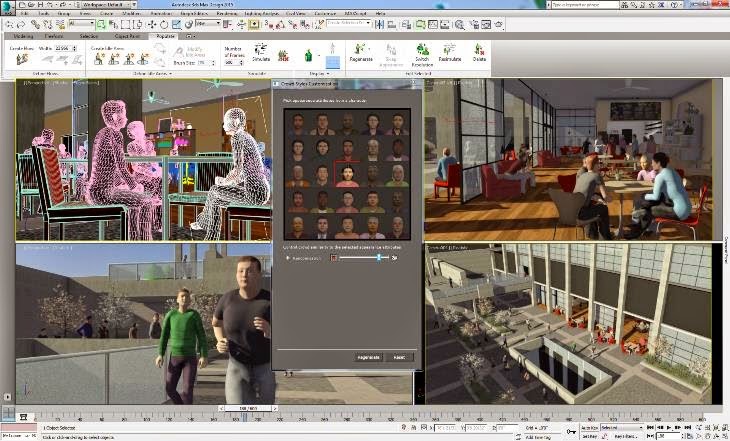Viewport: 730px width, 441px height.
Task: Toggle the 3D Snaps button
Action: tap(270, 25)
